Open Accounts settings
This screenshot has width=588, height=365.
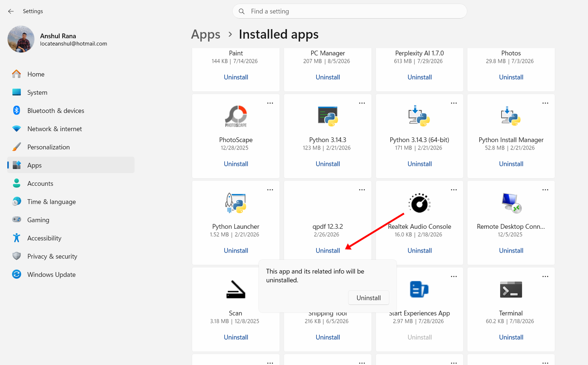coord(71,184)
